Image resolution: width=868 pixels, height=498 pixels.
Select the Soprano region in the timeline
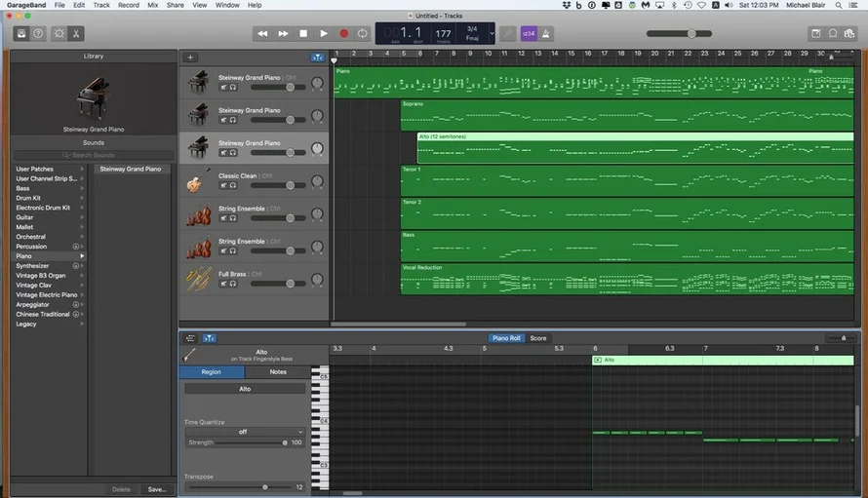point(627,115)
